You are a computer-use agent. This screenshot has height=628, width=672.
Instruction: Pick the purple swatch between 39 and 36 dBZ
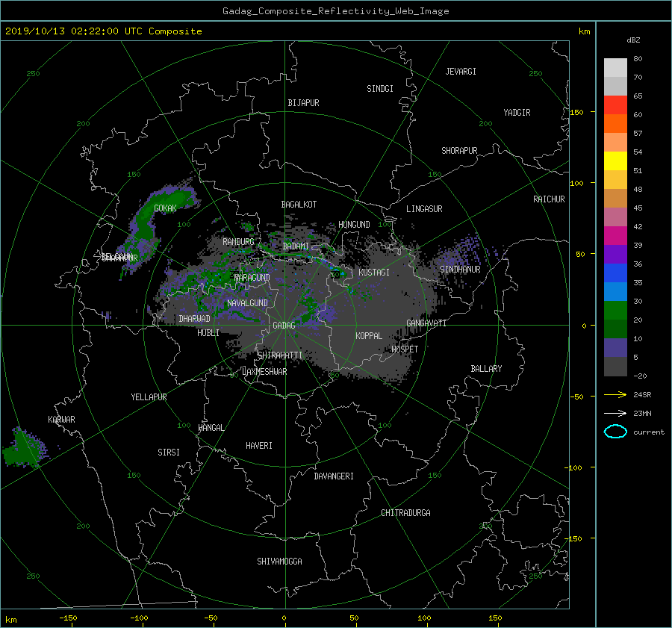tap(615, 255)
